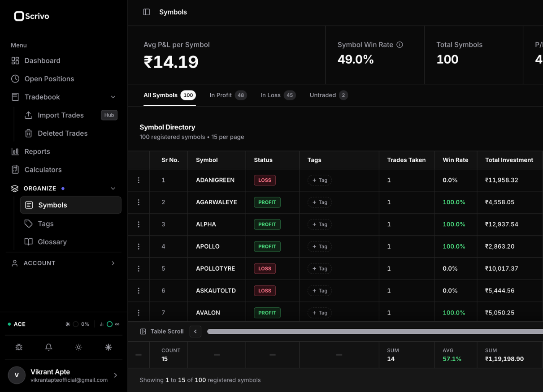
Task: Click the ₹12,937.54 investment value
Action: coord(502,224)
